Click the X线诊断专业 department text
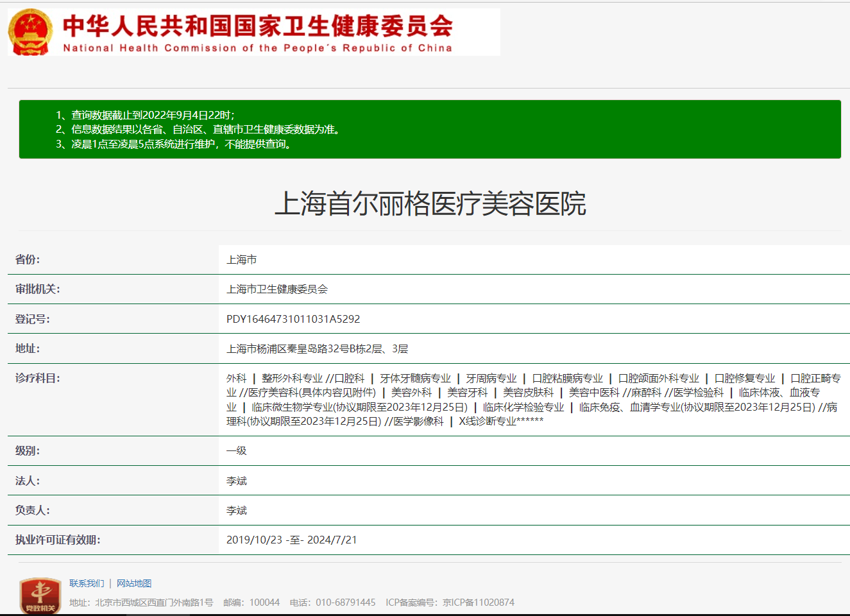Image resolution: width=850 pixels, height=616 pixels. [488, 422]
